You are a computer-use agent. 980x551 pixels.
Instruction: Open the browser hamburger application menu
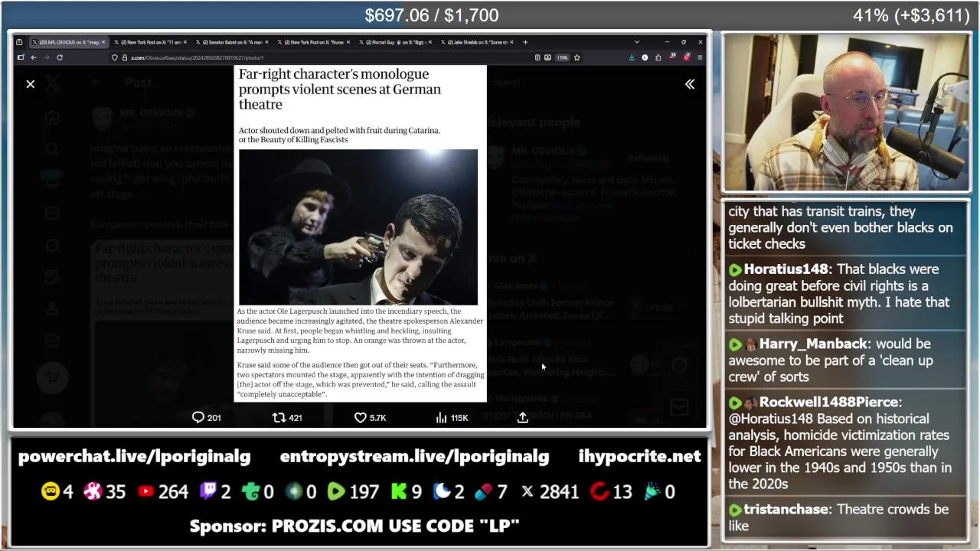[x=700, y=57]
